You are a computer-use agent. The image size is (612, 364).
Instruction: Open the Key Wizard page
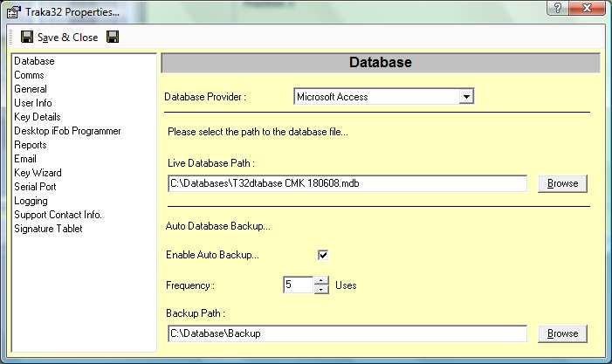click(38, 173)
